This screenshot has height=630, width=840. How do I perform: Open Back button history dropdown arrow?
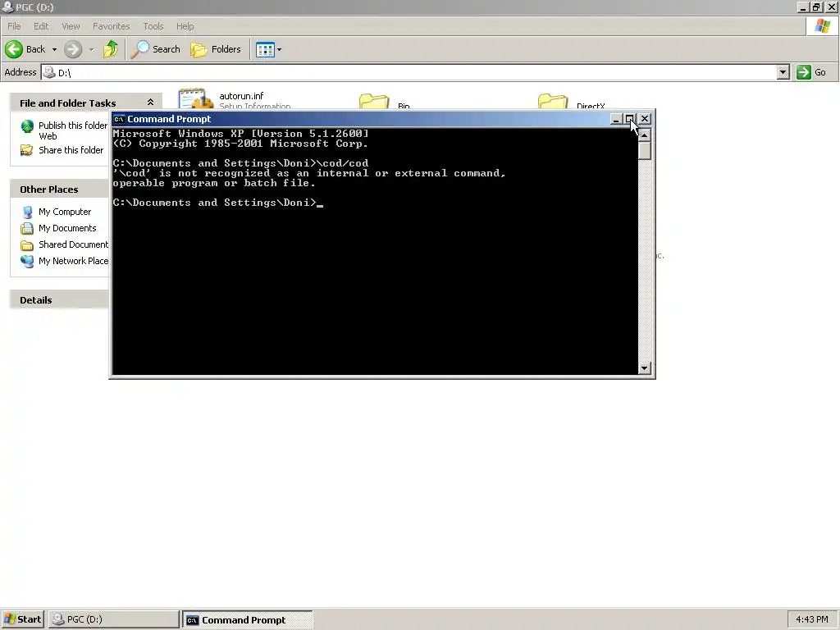coord(54,49)
